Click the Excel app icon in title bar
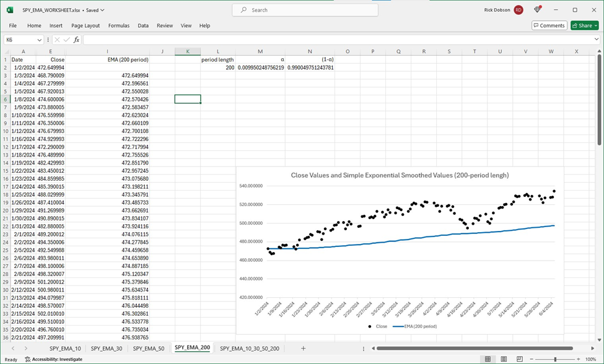 click(10, 10)
